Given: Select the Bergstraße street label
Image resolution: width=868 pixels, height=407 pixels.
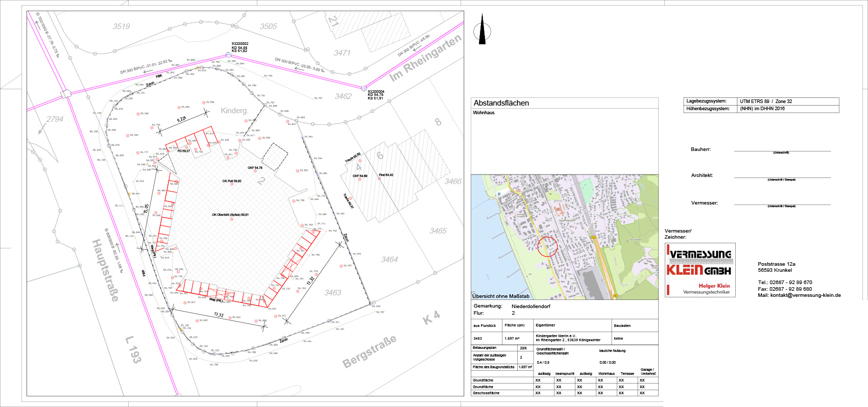Looking at the screenshot, I should point(369,352).
